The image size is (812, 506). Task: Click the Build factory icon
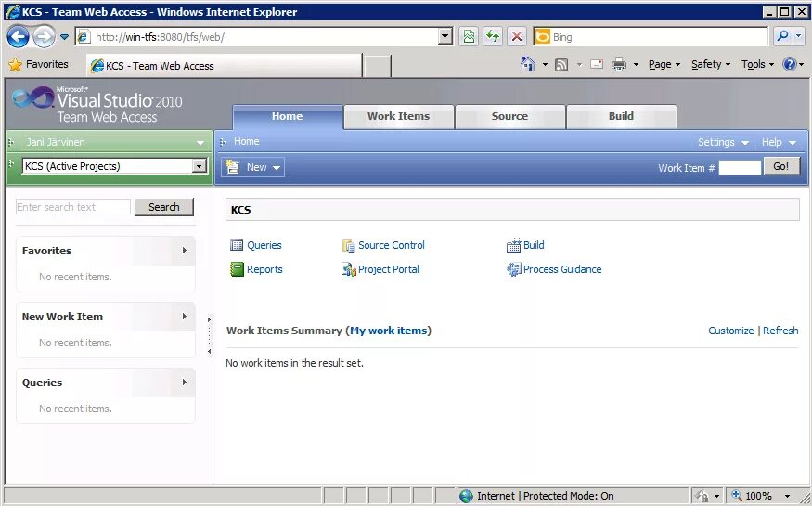tap(513, 245)
